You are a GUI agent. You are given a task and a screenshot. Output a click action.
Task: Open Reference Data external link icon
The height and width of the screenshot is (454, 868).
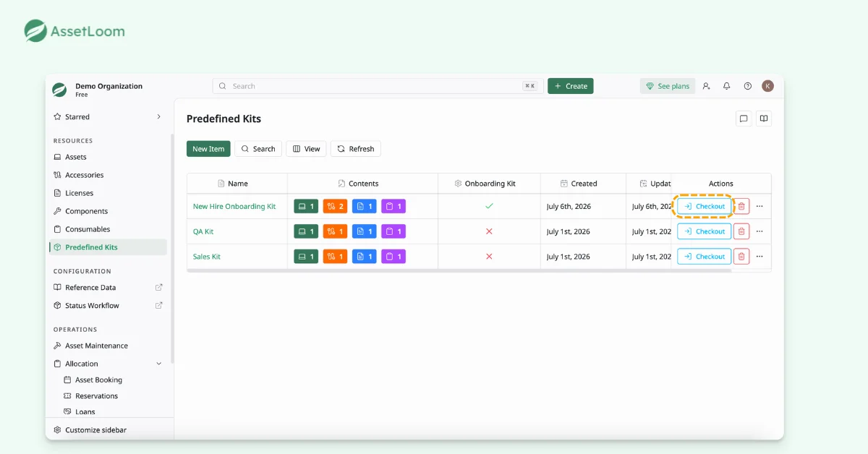[x=159, y=287]
